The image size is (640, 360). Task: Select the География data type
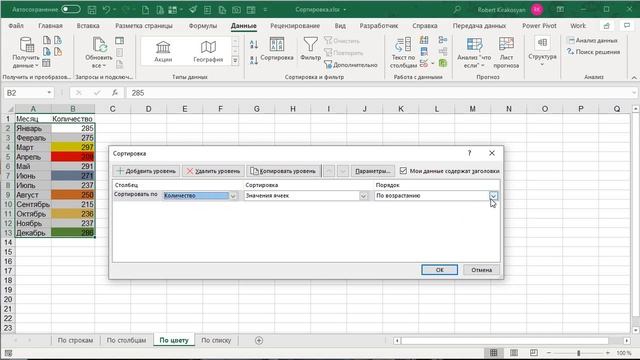click(x=208, y=51)
